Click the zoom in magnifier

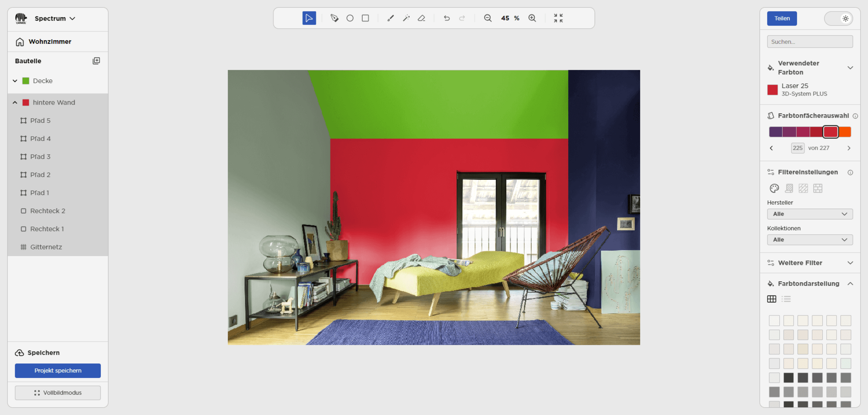click(x=532, y=18)
